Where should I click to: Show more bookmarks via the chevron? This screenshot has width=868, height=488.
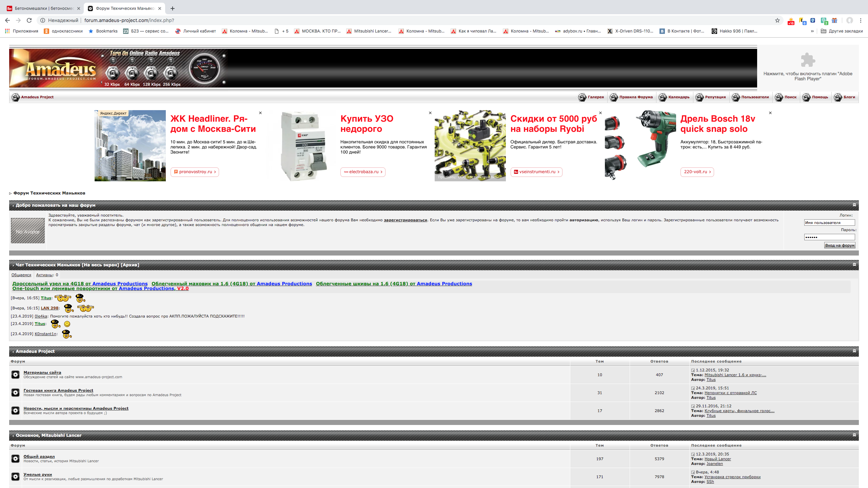[812, 31]
